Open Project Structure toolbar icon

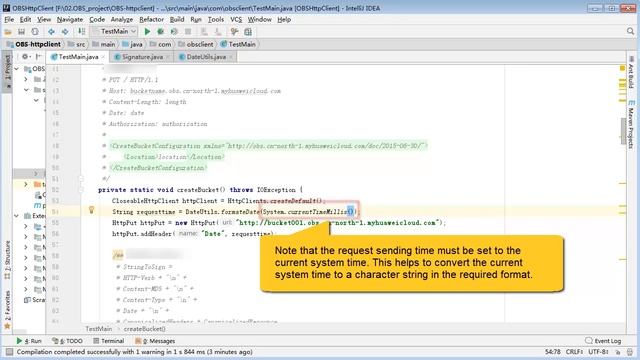248,31
